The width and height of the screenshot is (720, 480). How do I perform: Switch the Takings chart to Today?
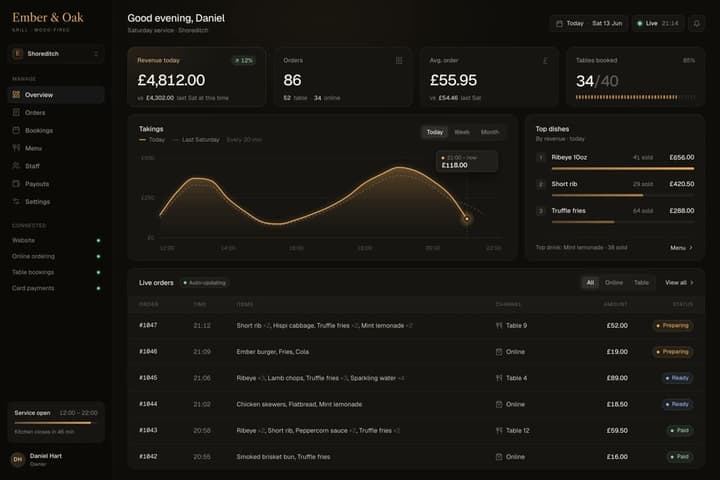[x=434, y=132]
